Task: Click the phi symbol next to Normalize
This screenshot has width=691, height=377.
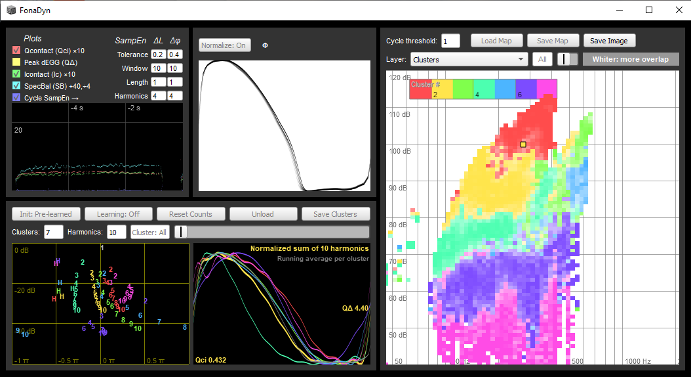Action: [265, 45]
